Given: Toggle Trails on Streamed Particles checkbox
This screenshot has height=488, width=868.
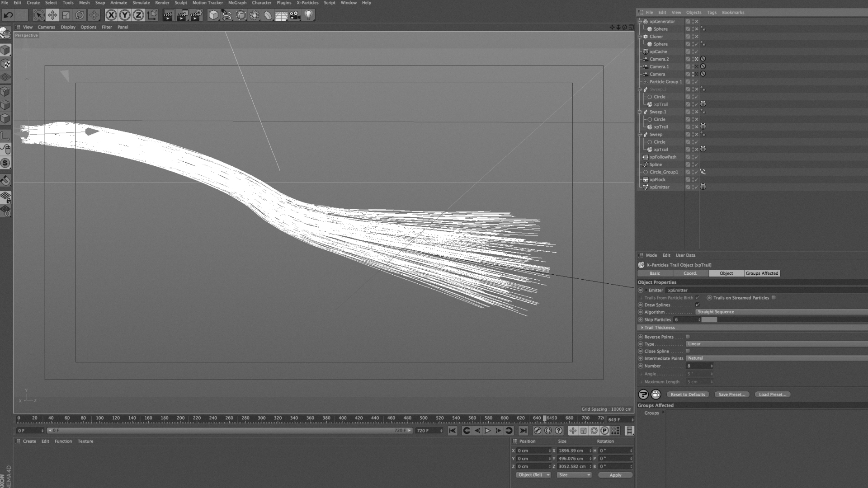Looking at the screenshot, I should [774, 298].
